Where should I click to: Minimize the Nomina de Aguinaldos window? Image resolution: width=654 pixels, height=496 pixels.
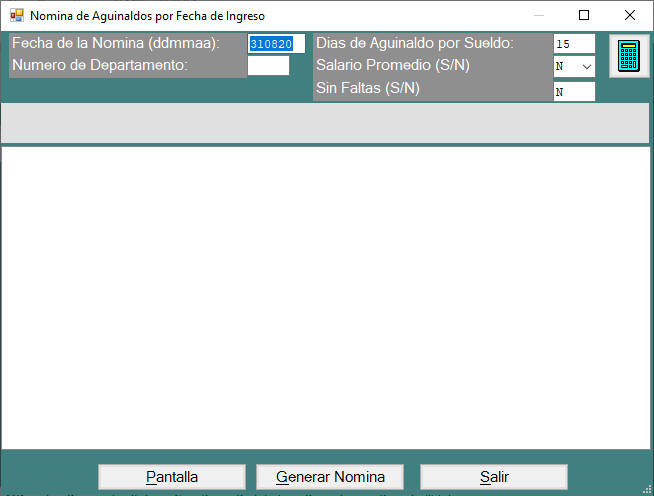pos(539,16)
